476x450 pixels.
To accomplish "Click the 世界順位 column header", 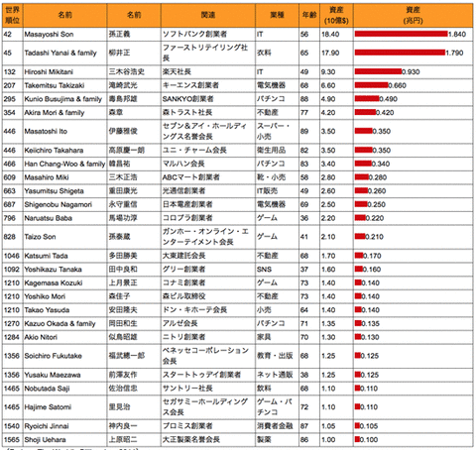I will point(13,15).
